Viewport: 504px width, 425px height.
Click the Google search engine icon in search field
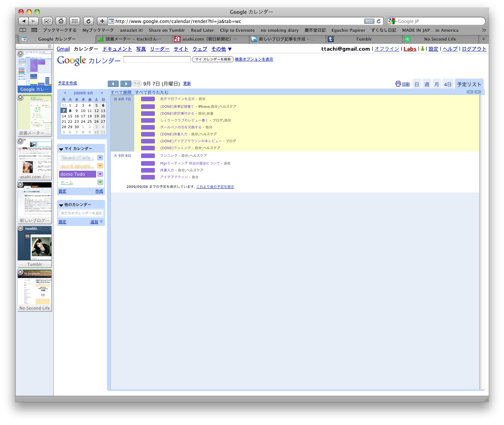pyautogui.click(x=392, y=21)
